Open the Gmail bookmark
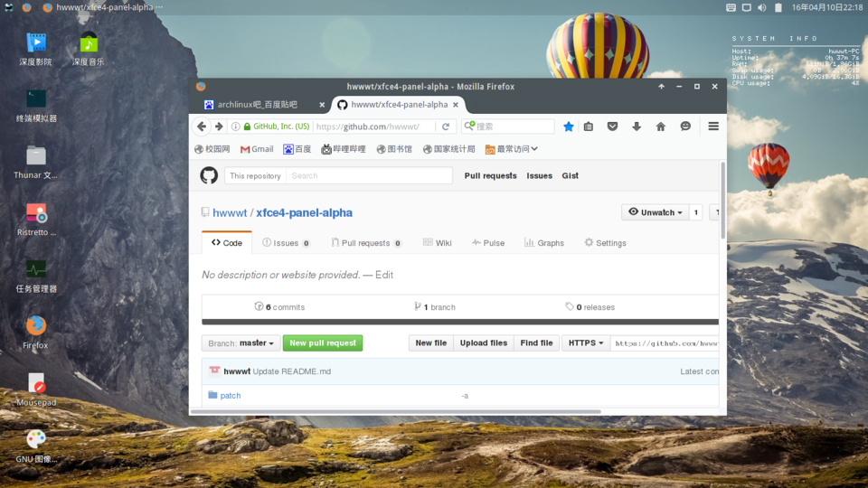 pos(257,149)
